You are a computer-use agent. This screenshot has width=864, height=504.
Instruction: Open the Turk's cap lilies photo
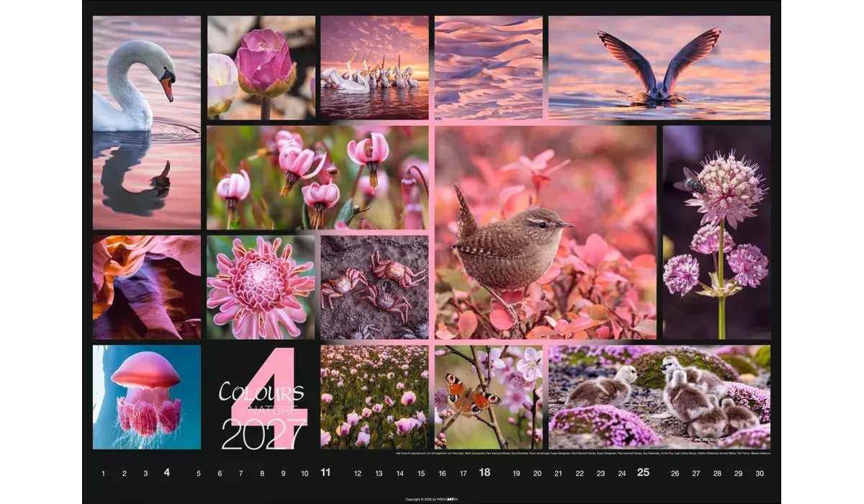tap(318, 178)
